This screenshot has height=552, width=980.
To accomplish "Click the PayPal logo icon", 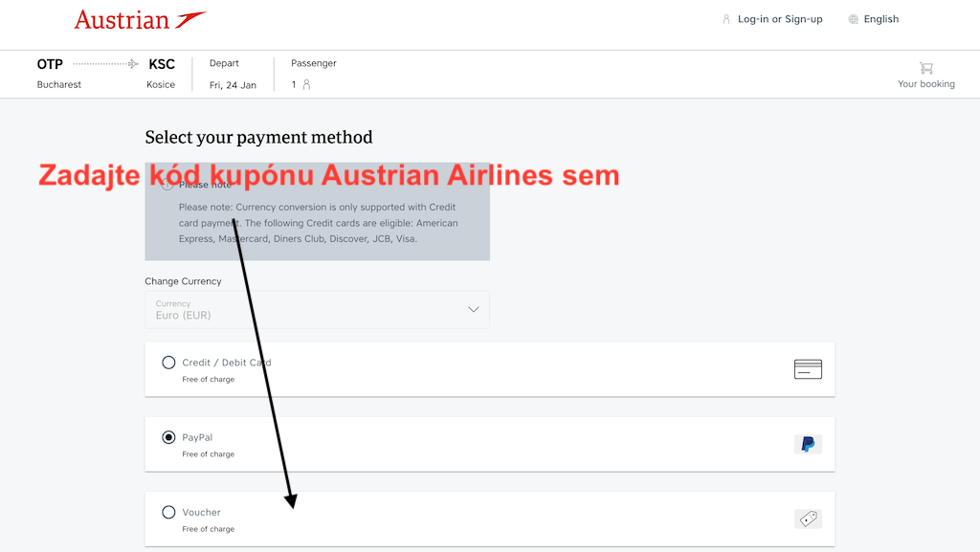I will (808, 444).
